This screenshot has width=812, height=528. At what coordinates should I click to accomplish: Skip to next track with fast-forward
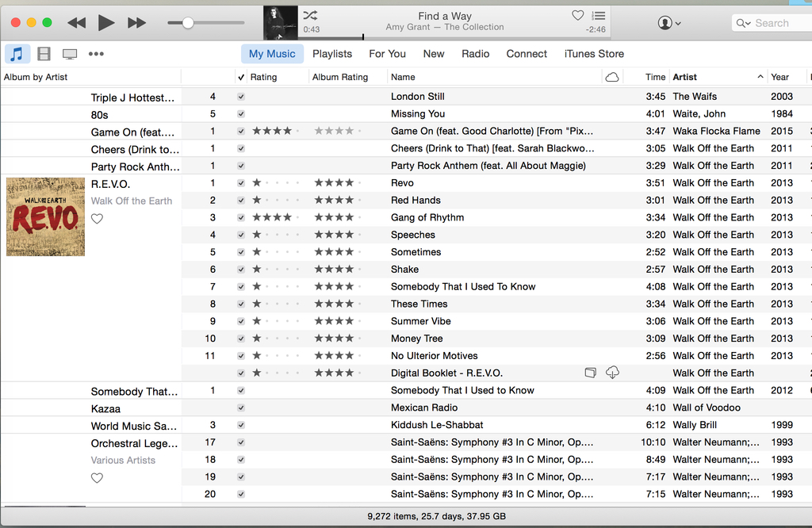pos(136,23)
